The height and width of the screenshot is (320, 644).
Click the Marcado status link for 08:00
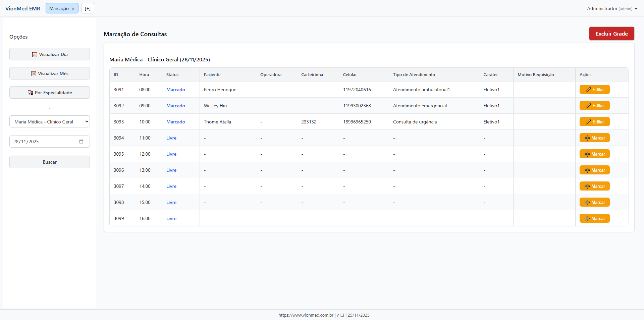(x=175, y=90)
